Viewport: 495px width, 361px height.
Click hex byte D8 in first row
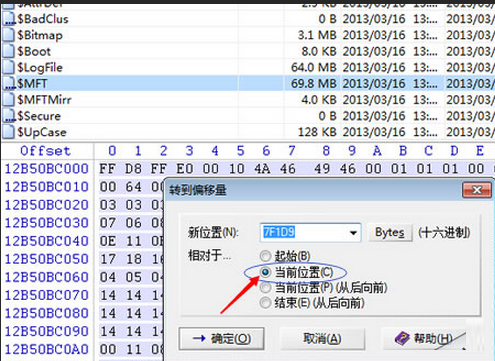coord(133,169)
